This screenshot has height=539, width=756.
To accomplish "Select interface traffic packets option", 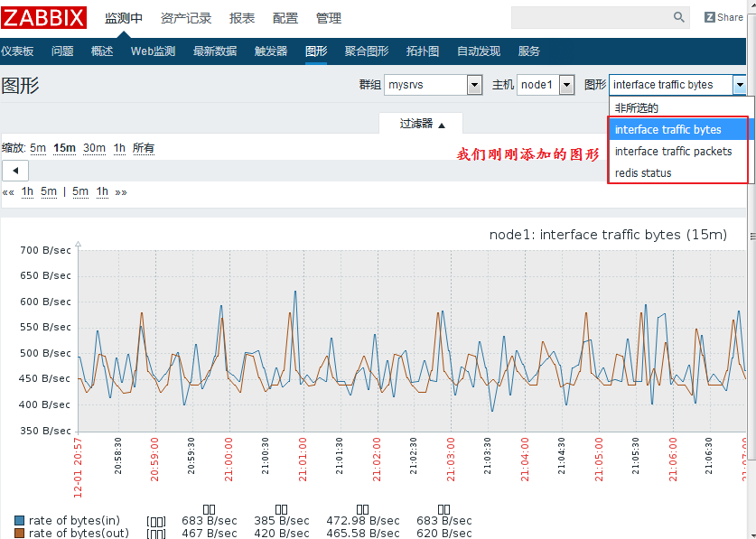I will (673, 152).
